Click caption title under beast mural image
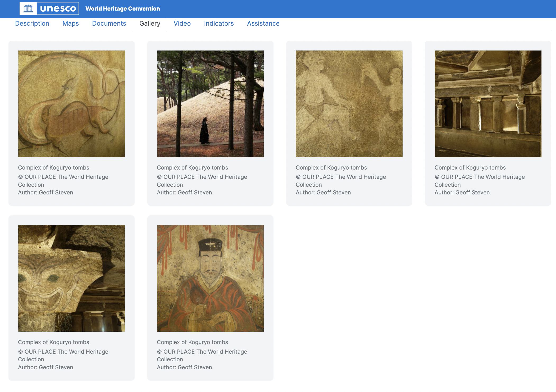This screenshot has height=392, width=556. click(53, 168)
